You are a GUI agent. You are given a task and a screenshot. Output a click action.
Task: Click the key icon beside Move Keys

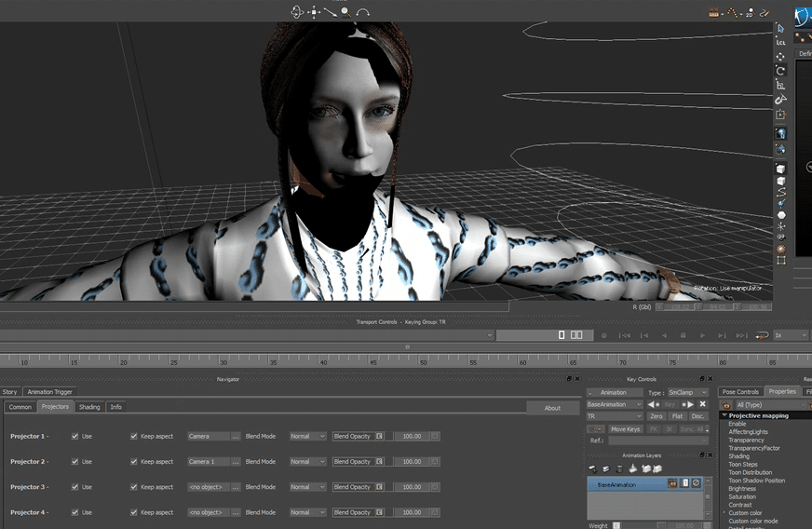(595, 429)
